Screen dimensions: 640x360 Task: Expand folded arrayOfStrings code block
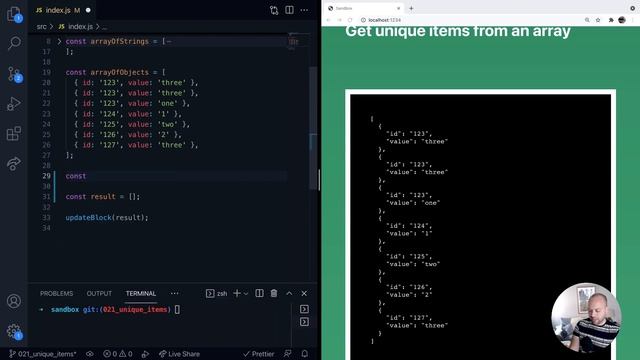[59, 41]
